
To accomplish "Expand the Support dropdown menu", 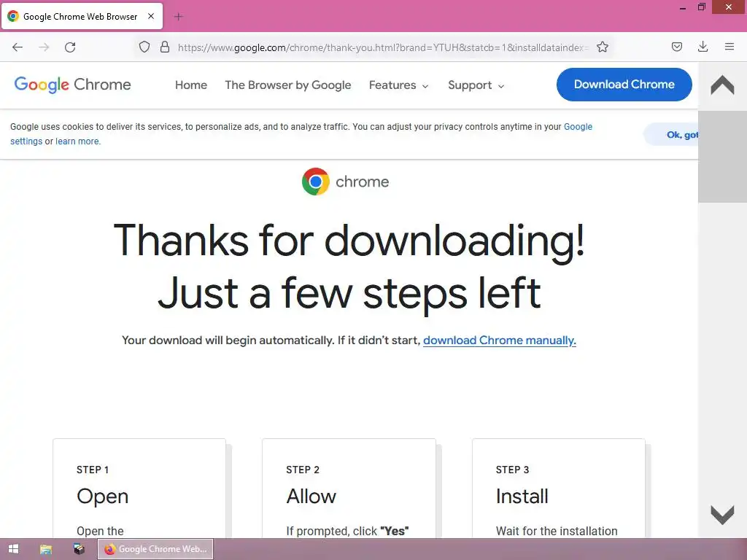I will pos(476,85).
